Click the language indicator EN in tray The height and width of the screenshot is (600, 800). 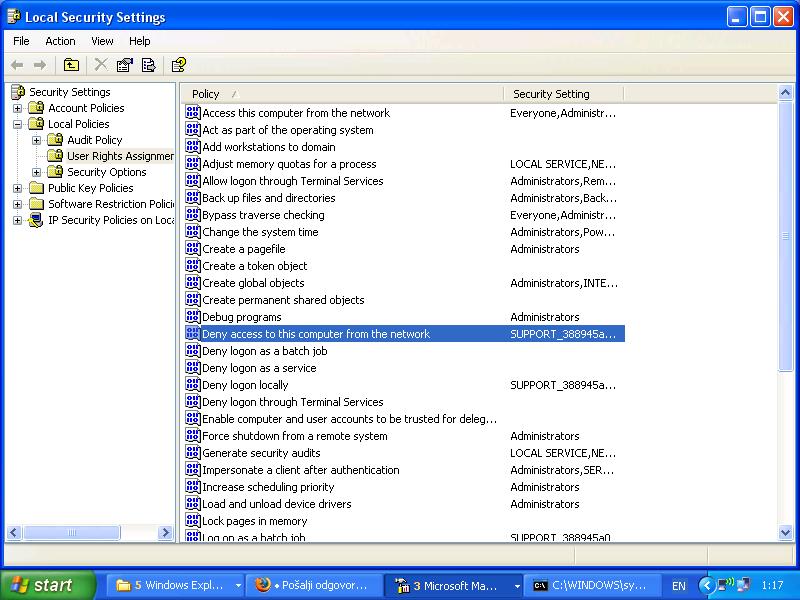coord(679,585)
